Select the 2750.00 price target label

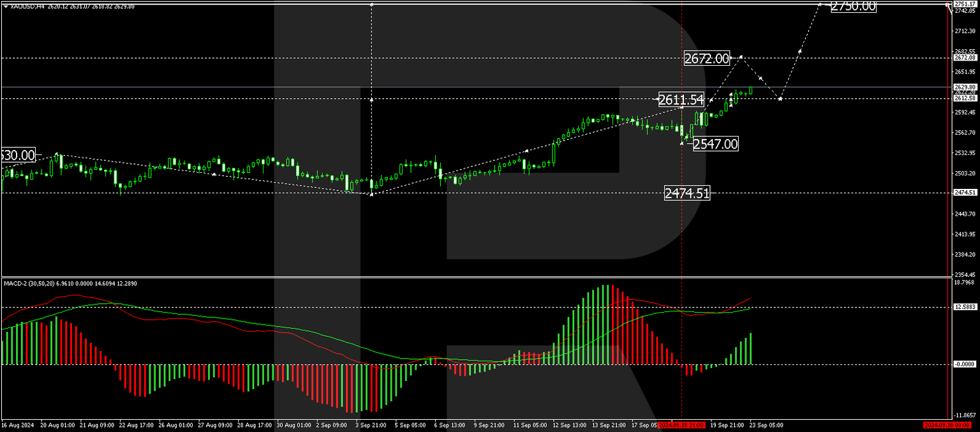pyautogui.click(x=854, y=7)
